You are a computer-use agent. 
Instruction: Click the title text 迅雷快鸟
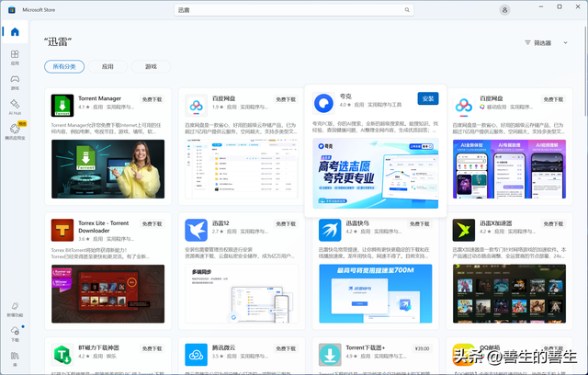tap(357, 223)
